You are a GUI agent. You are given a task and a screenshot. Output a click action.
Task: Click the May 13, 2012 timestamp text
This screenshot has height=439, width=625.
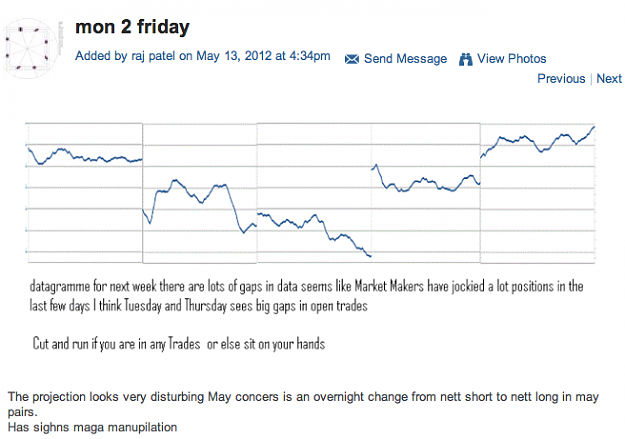click(x=263, y=56)
